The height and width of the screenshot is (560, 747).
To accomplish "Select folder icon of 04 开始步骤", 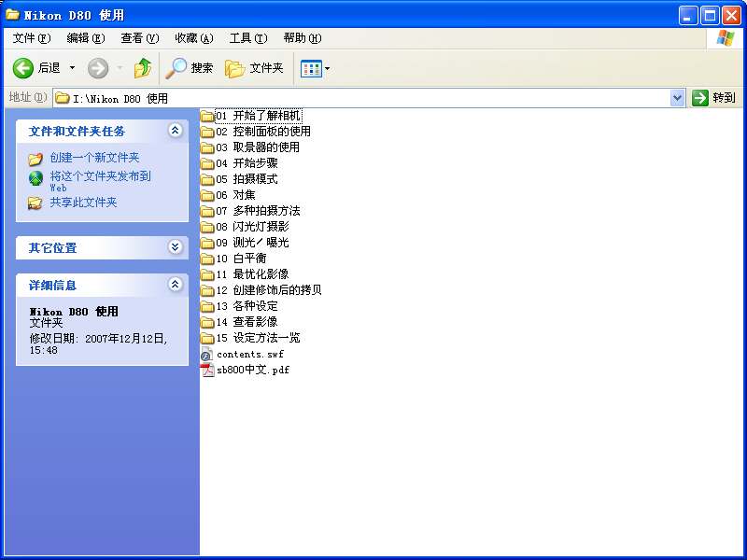I will coord(207,163).
